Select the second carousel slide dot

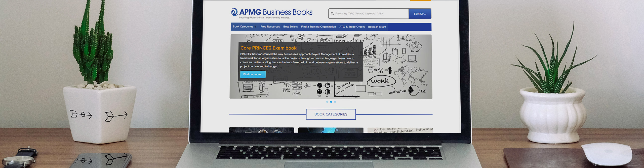(331, 102)
